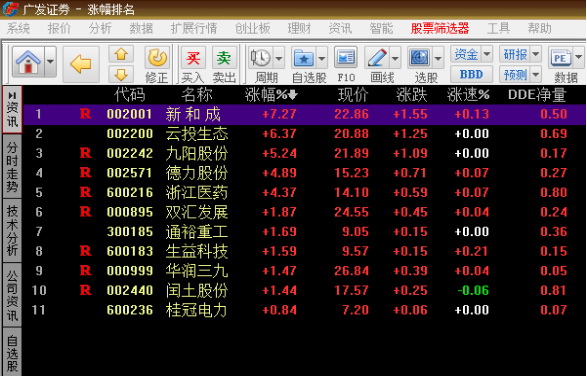587x376 pixels.
Task: Select the 双汇发展 stock name
Action: click(197, 212)
